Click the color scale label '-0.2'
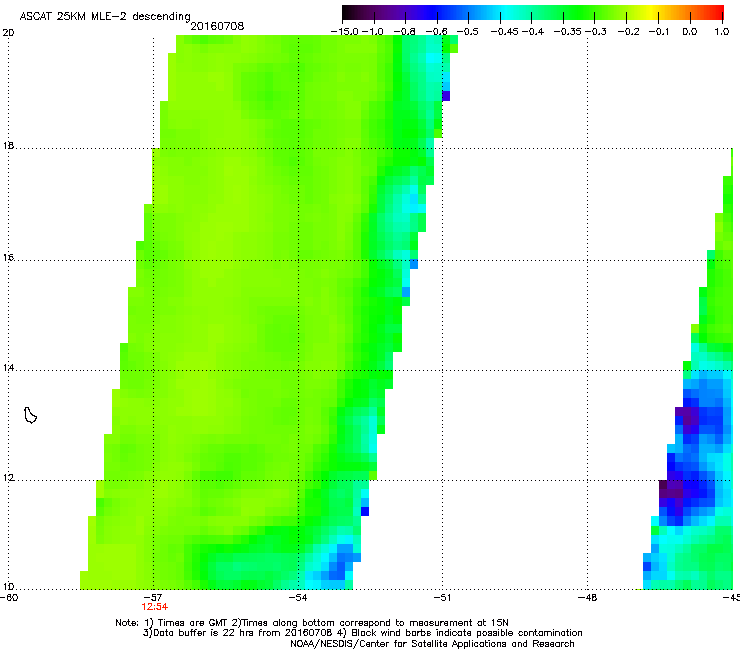 (x=629, y=32)
